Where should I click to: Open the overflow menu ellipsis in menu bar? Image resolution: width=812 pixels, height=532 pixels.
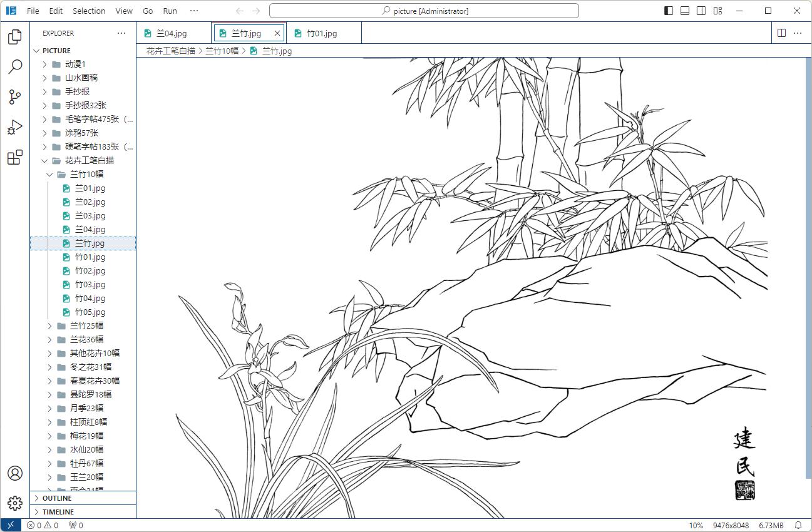click(193, 11)
